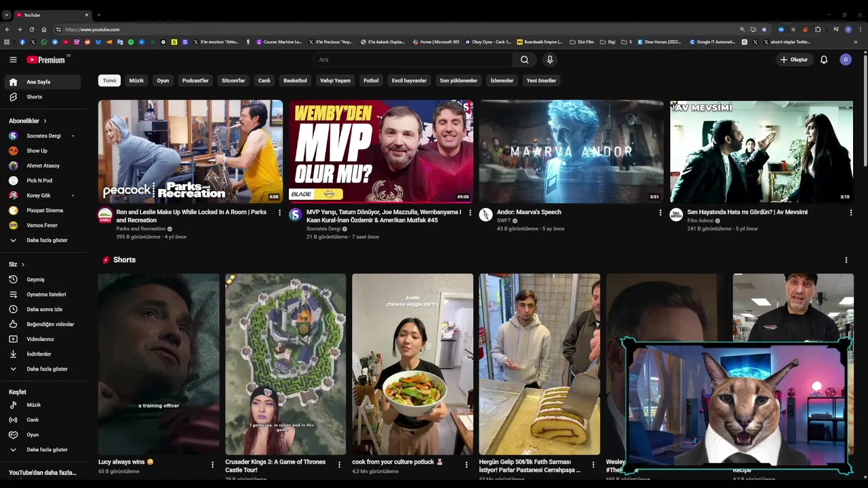The width and height of the screenshot is (868, 488).
Task: Open Oynatma listeleri
Action: click(x=43, y=294)
